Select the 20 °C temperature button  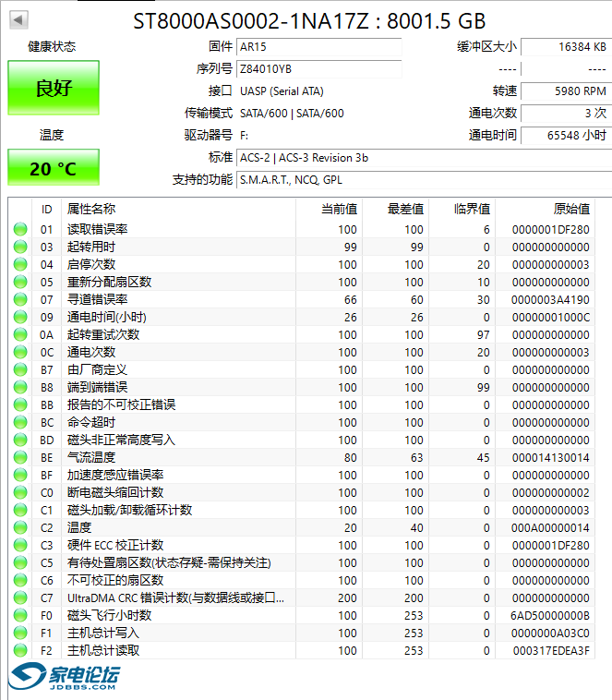coord(54,167)
